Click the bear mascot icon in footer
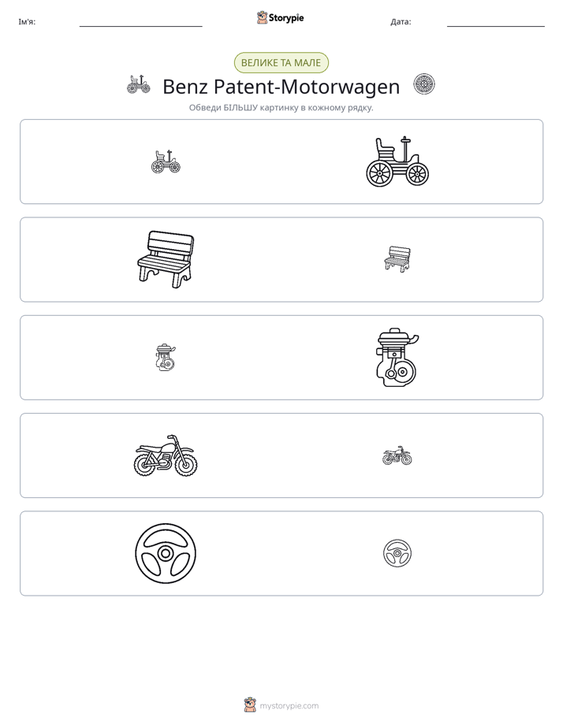 pyautogui.click(x=250, y=705)
